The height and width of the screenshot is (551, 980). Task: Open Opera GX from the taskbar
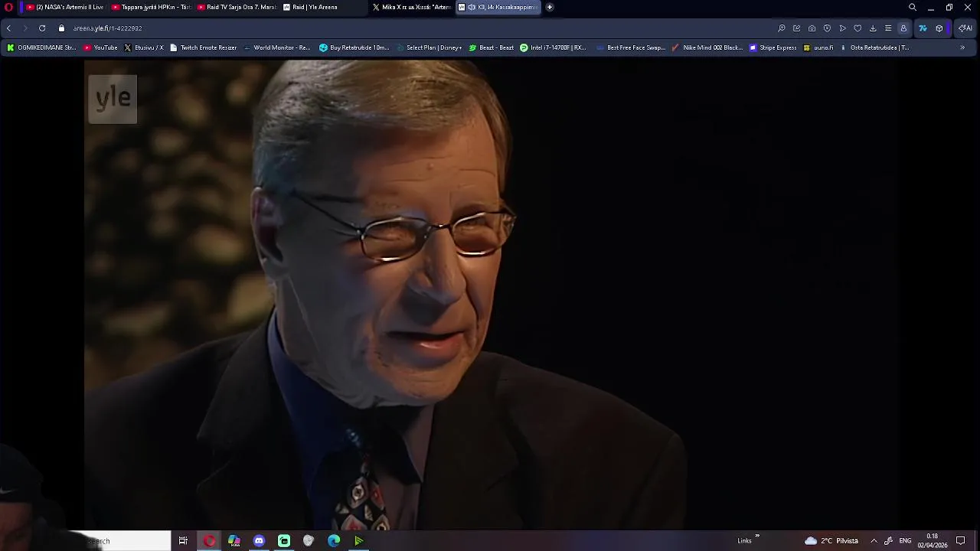click(x=209, y=541)
